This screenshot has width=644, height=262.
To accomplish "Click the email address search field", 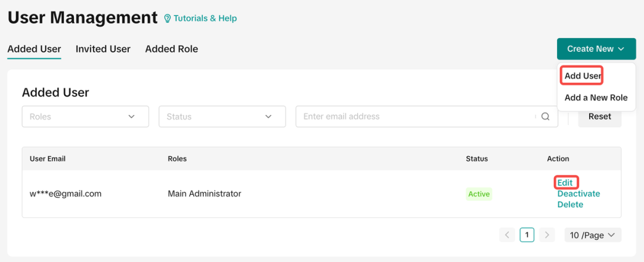I will (x=417, y=117).
